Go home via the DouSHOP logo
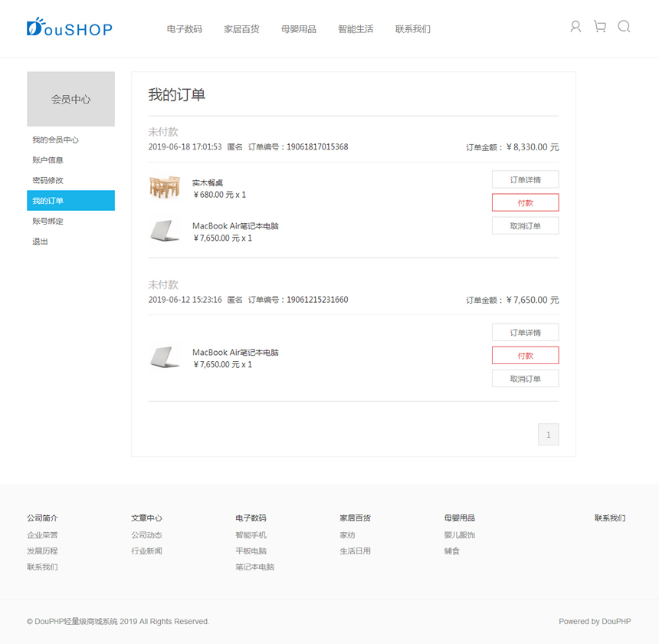 (x=70, y=27)
